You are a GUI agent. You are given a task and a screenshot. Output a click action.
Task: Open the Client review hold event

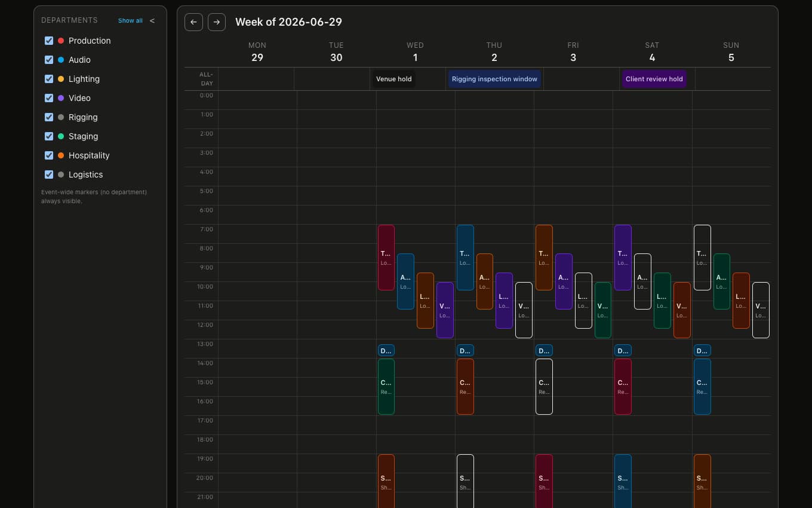[654, 79]
